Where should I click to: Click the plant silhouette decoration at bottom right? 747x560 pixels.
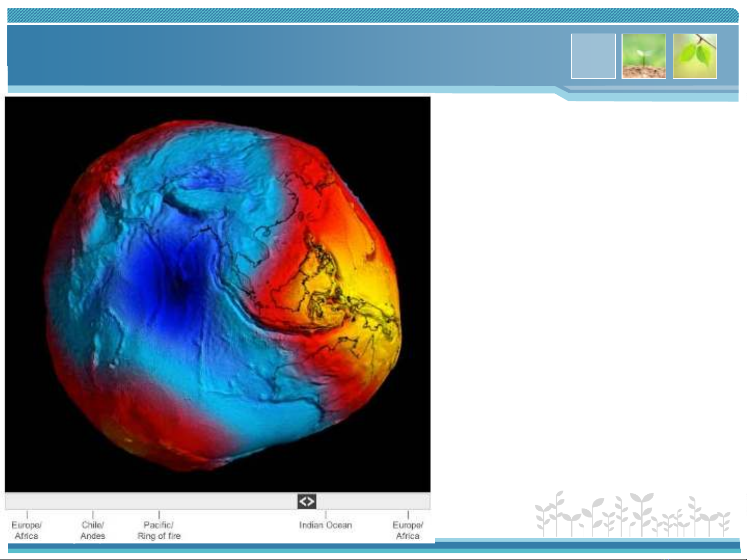point(632,514)
